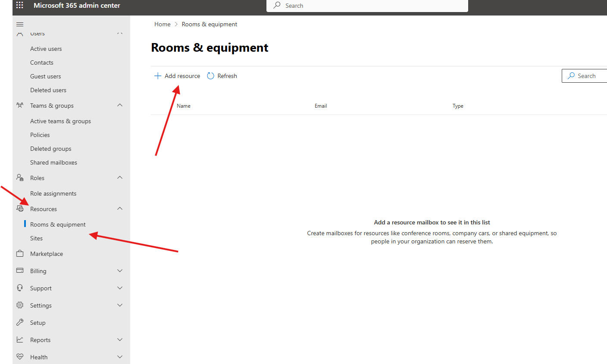Go to Home breadcrumb link
Screen dimensions: 607x364
click(162, 24)
